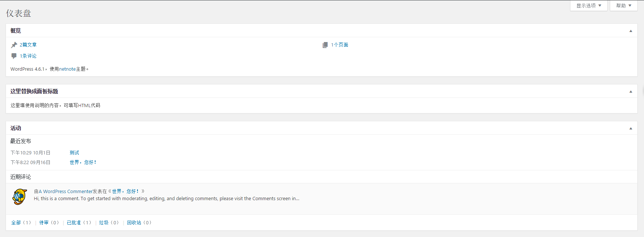This screenshot has height=237, width=644.
Task: Filter comments by 全部
Action: pos(16,222)
